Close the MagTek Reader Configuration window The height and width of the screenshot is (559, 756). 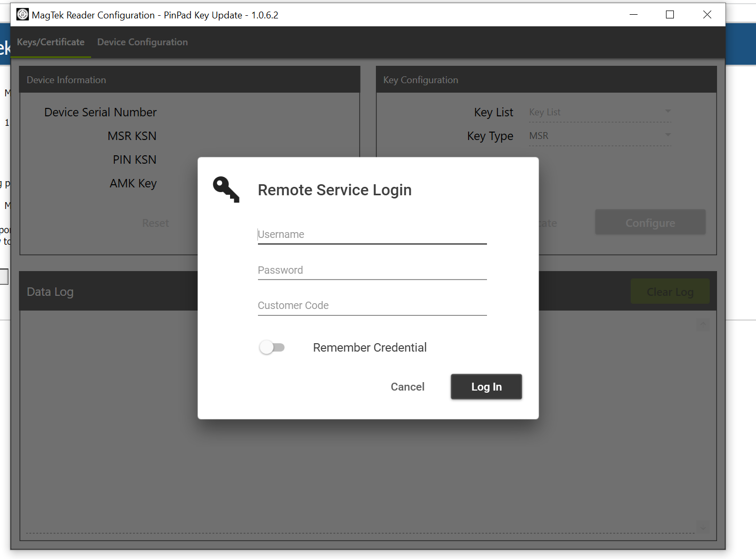707,15
